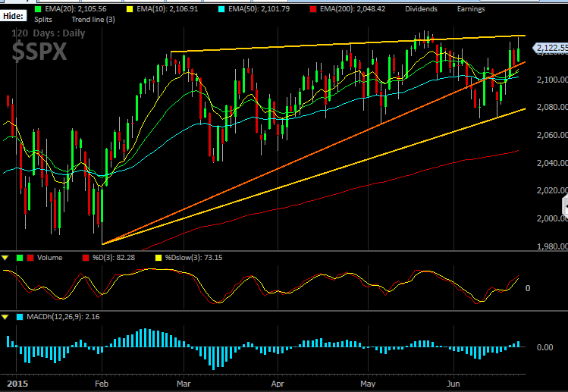568x392 pixels.
Task: Select the EMA(50): 2,101.79 label
Action: [259, 9]
